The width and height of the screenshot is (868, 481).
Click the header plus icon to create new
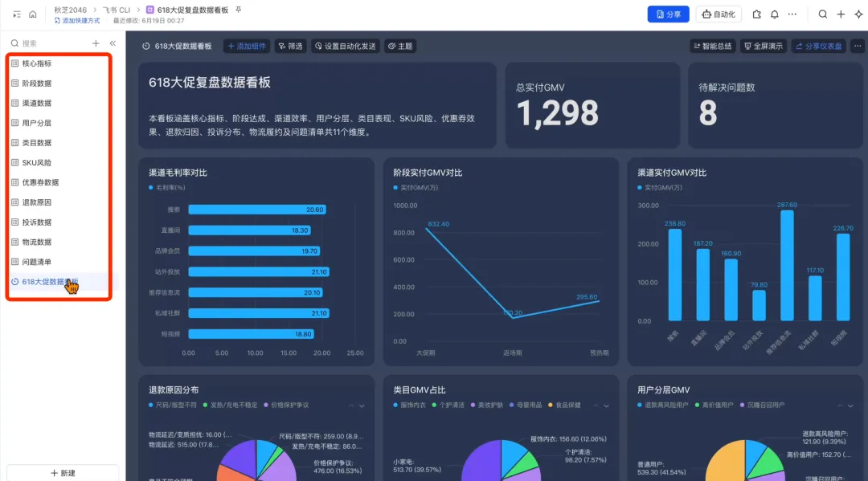[841, 14]
